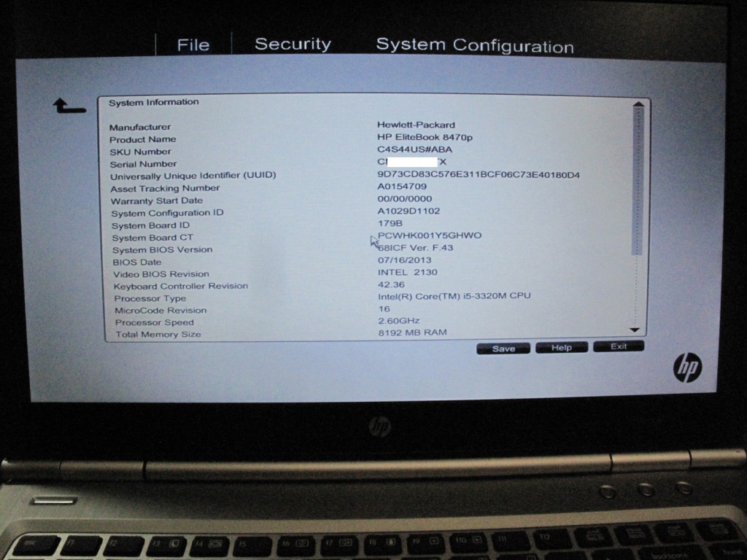
Task: Select the A0154709 asset value
Action: (x=402, y=187)
